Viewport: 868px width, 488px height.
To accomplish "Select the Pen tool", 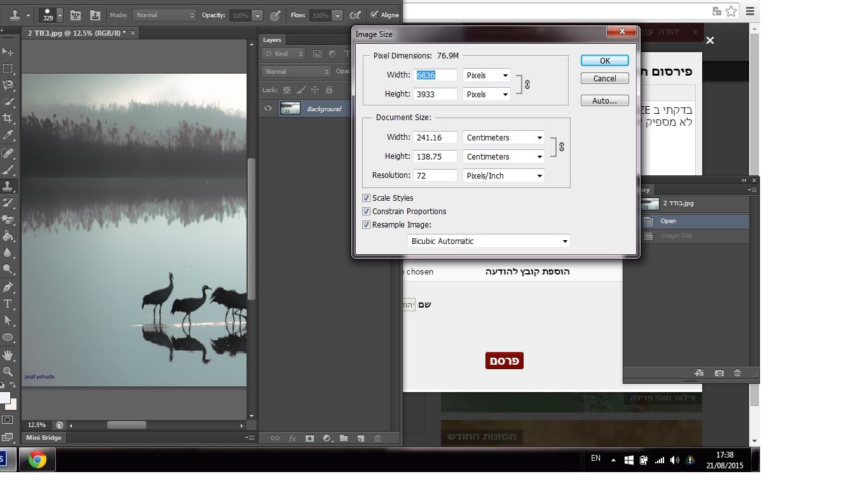I will pos(8,287).
